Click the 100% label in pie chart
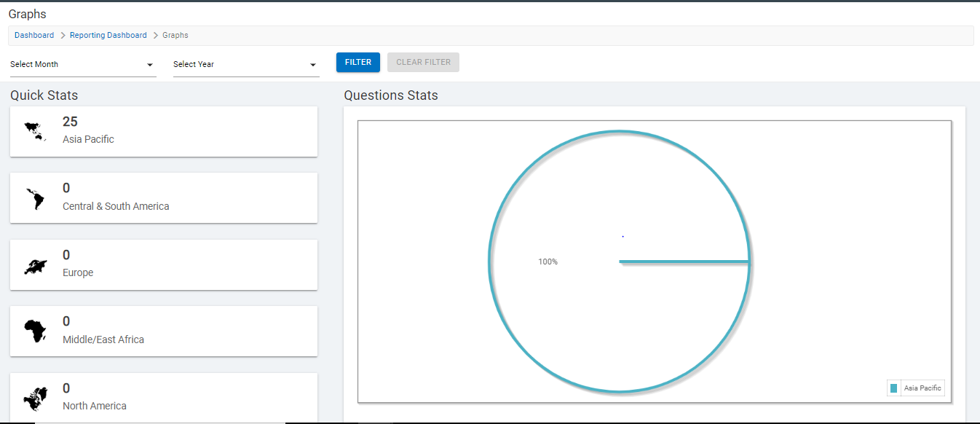 [x=548, y=262]
